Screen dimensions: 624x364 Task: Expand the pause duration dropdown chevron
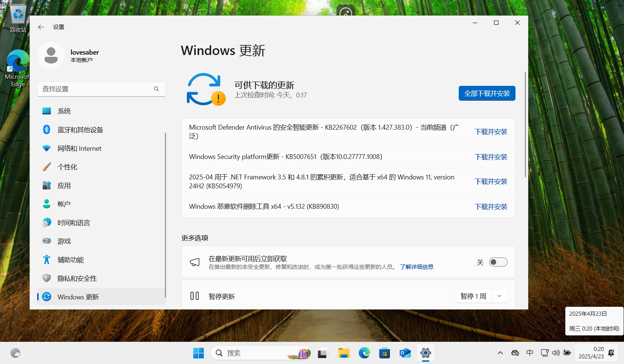click(499, 296)
